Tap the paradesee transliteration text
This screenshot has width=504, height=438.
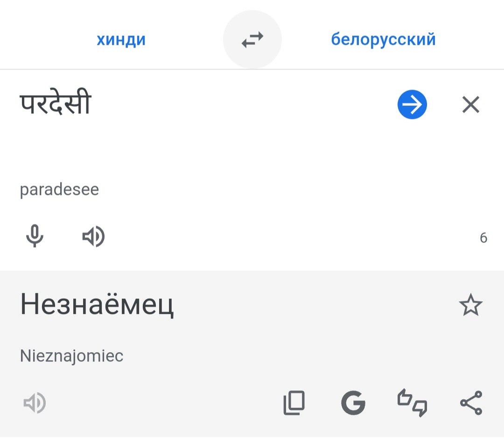(59, 190)
